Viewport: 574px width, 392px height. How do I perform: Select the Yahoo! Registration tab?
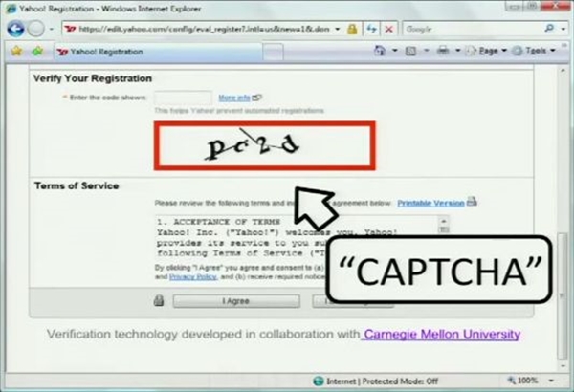click(x=158, y=52)
